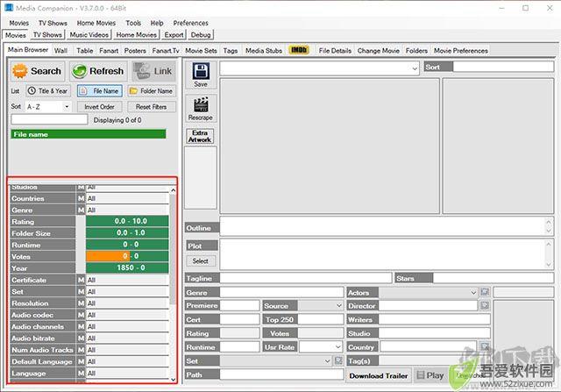Click the green Refresh button

[x=98, y=71]
